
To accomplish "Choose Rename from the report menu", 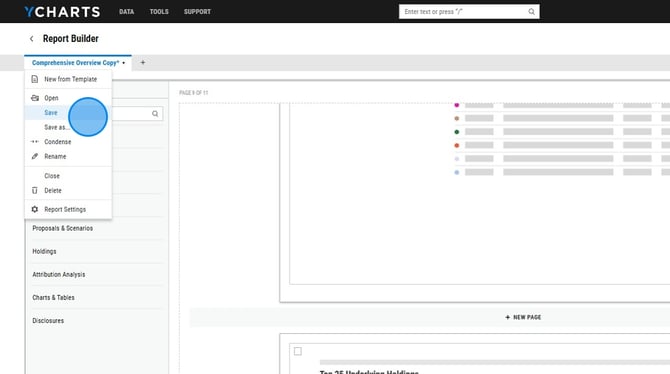I will click(68, 156).
